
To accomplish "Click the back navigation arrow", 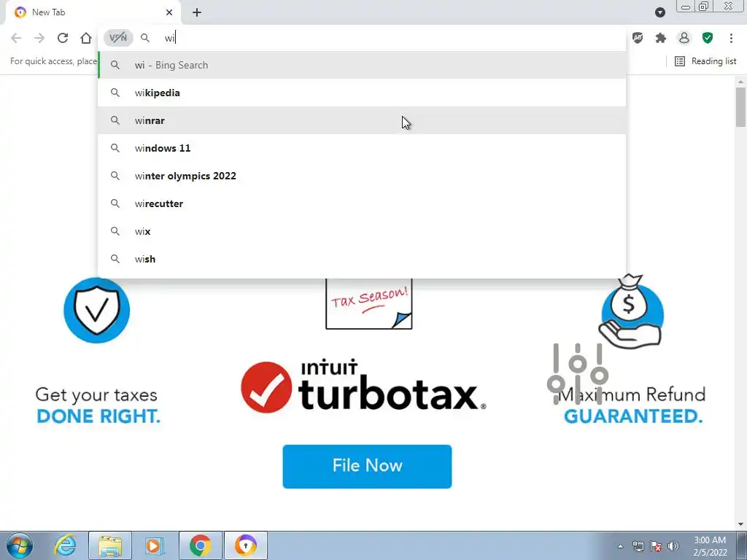I will [16, 38].
